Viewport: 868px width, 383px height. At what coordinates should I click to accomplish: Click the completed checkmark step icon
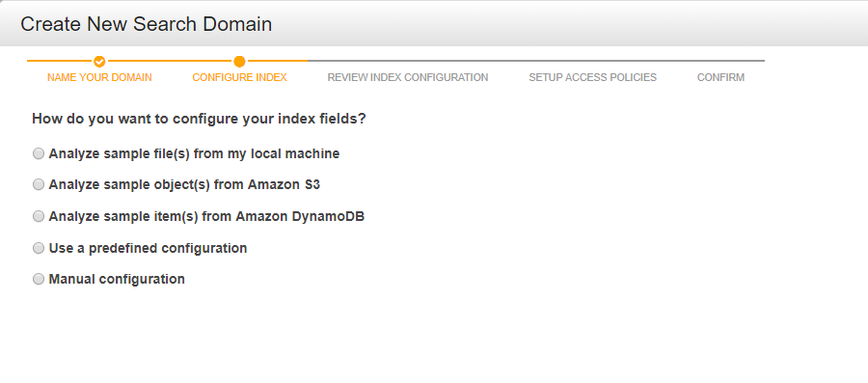click(x=99, y=62)
